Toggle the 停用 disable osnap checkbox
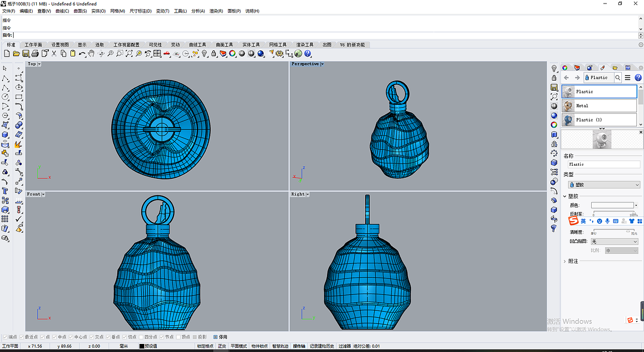Image resolution: width=644 pixels, height=352 pixels. coord(215,337)
